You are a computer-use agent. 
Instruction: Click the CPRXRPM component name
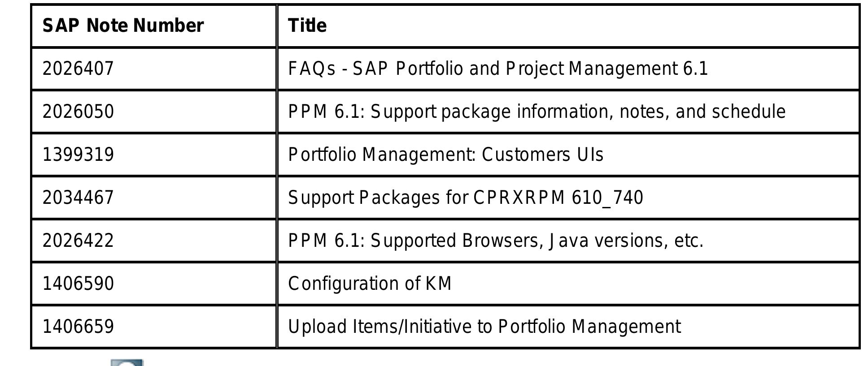[519, 198]
